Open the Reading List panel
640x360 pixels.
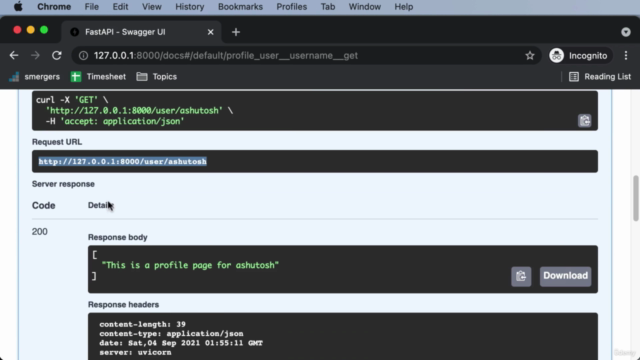pyautogui.click(x=600, y=77)
